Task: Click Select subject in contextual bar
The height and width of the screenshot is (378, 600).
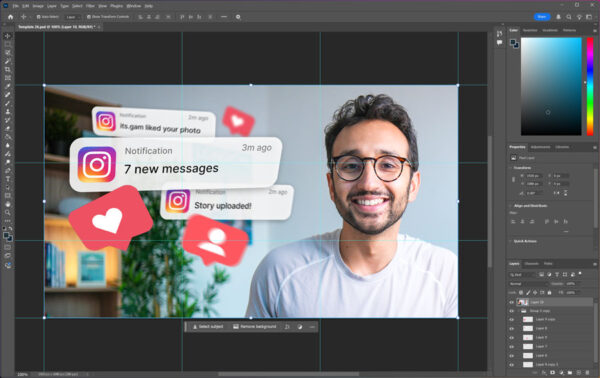Action: tap(208, 327)
